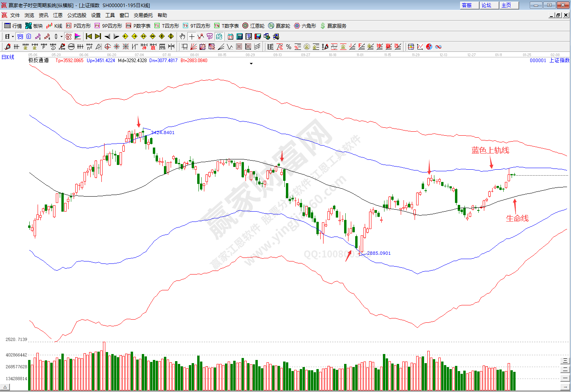The image size is (571, 392).
Task: Click the 江恩轮 toolbar button
Action: (253, 26)
